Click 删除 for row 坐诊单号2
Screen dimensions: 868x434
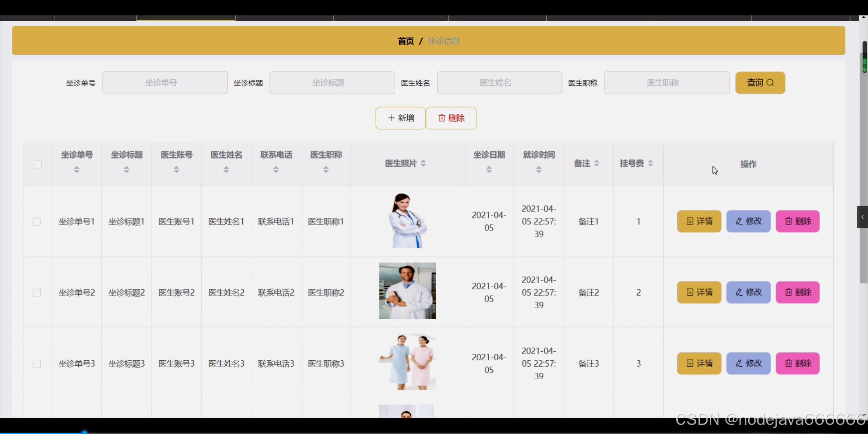(x=797, y=292)
